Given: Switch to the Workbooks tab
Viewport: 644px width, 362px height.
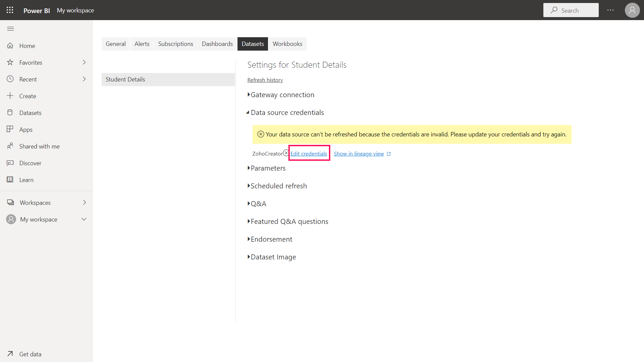Looking at the screenshot, I should point(287,44).
